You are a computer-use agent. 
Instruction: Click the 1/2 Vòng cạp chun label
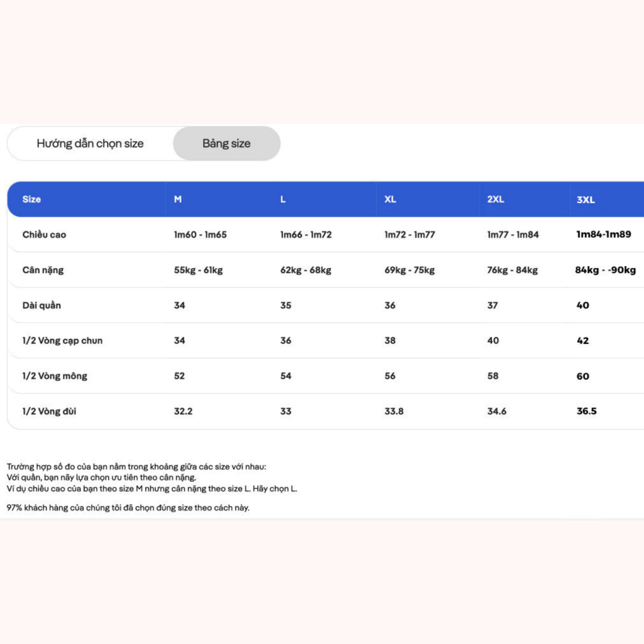(62, 340)
